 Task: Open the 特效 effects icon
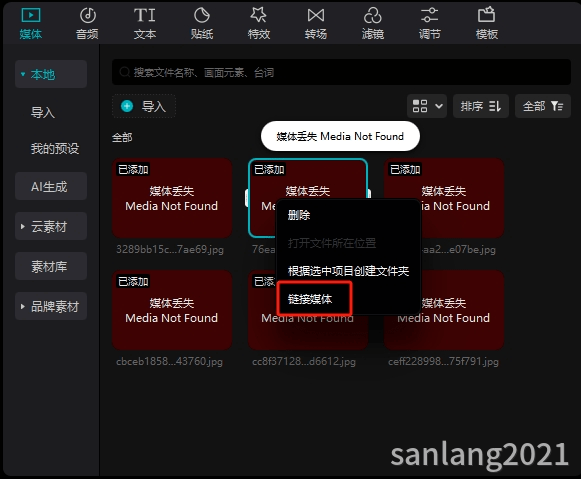(x=259, y=23)
